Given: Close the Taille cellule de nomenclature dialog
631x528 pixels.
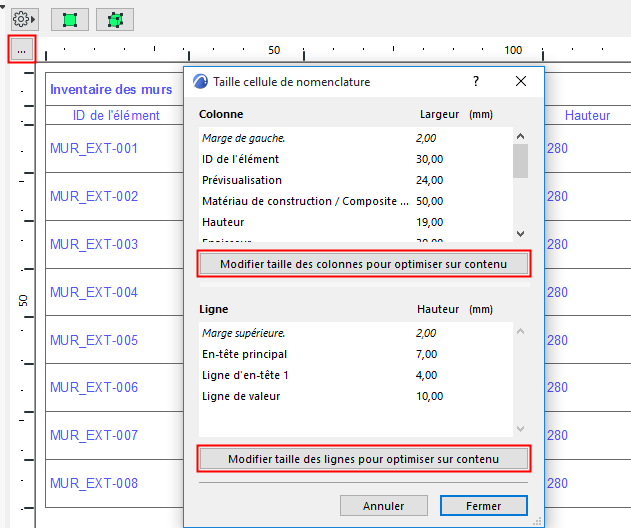Looking at the screenshot, I should pyautogui.click(x=521, y=81).
